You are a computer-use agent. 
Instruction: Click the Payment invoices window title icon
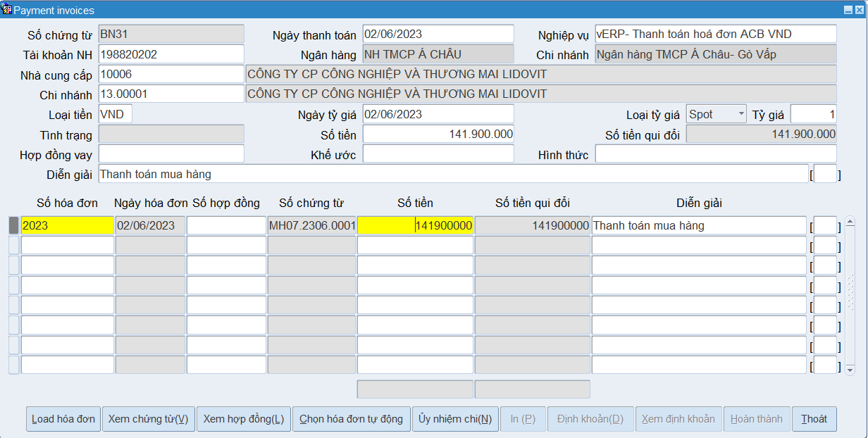[x=7, y=10]
